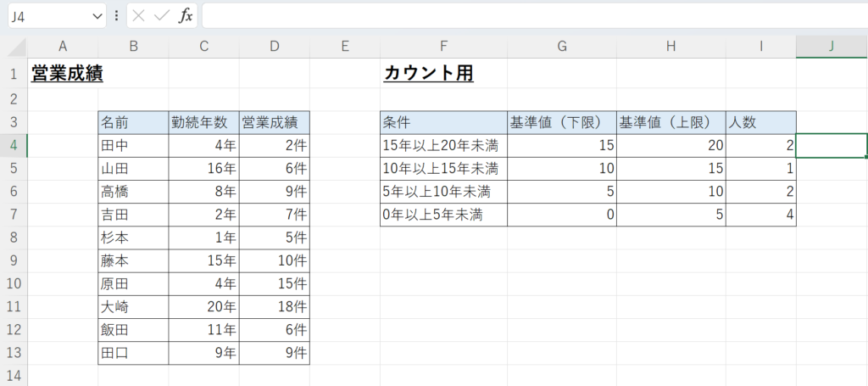Select the cell containing 田中
Screen dimensions: 868x386
coord(132,145)
